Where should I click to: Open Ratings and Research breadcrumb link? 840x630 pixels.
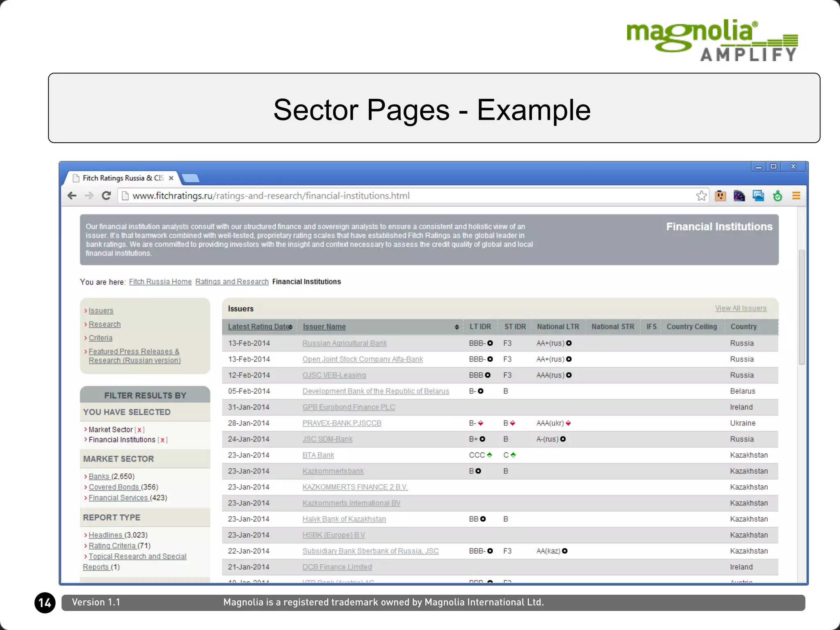pyautogui.click(x=232, y=282)
